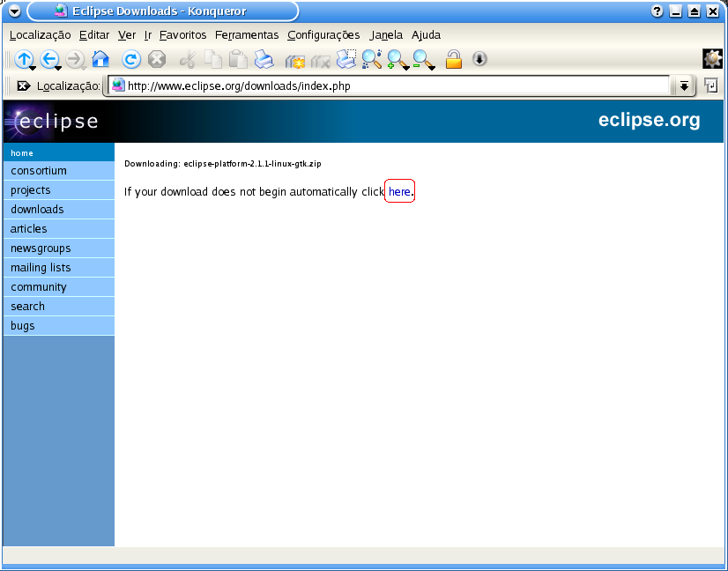The height and width of the screenshot is (571, 728).
Task: Open the Configurações menu
Action: (323, 35)
